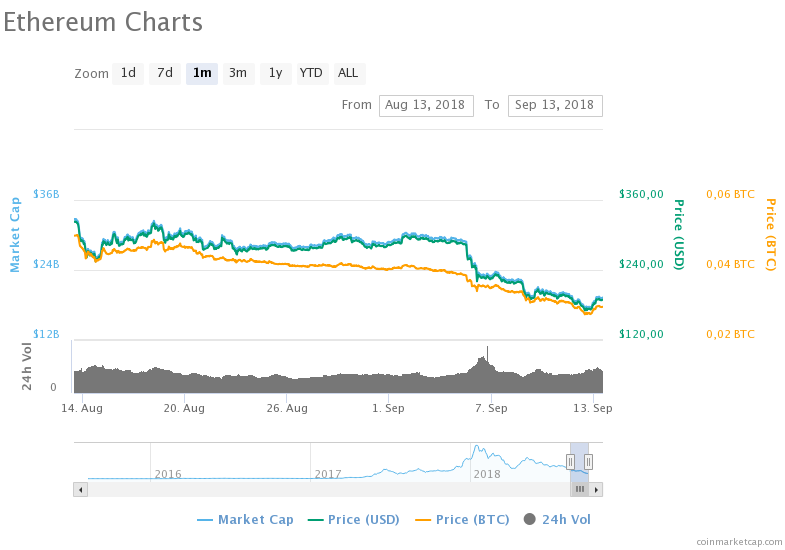Click the 2017 label in the navigator
This screenshot has height=550, width=785.
(328, 474)
